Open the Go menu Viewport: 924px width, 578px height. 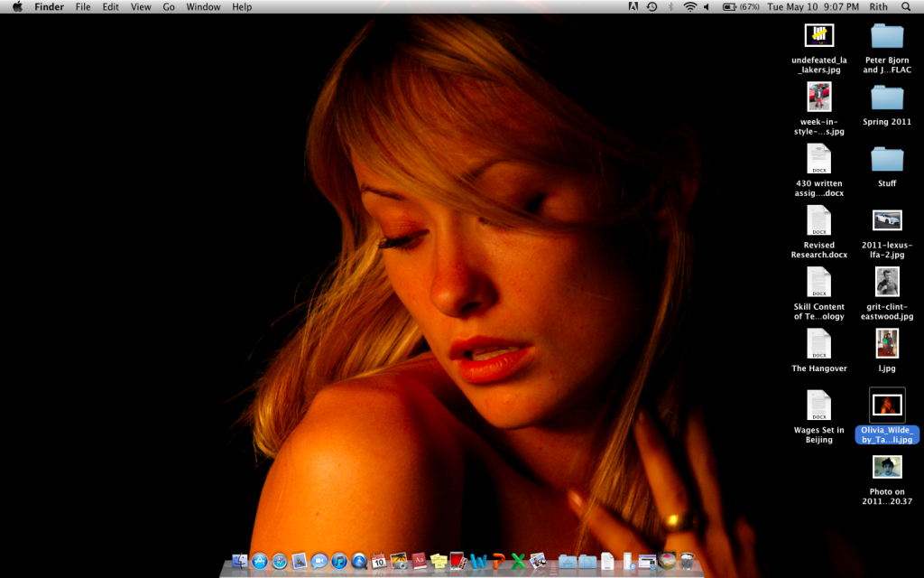pos(169,7)
